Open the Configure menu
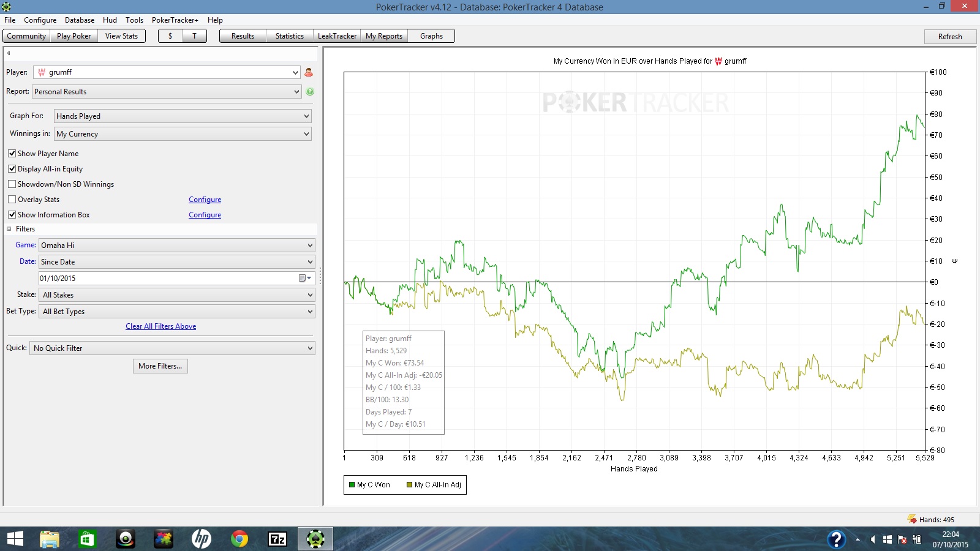 click(40, 20)
